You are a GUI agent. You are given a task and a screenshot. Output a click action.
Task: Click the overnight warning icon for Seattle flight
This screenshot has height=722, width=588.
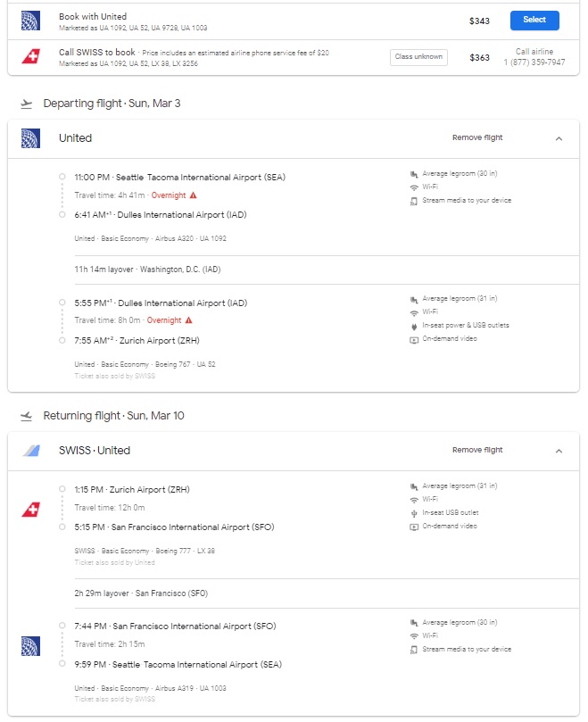(193, 195)
